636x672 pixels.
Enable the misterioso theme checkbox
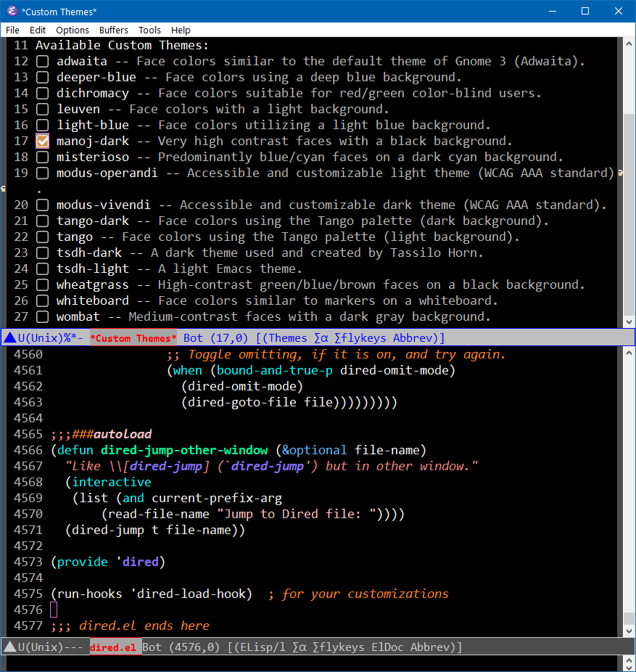42,157
